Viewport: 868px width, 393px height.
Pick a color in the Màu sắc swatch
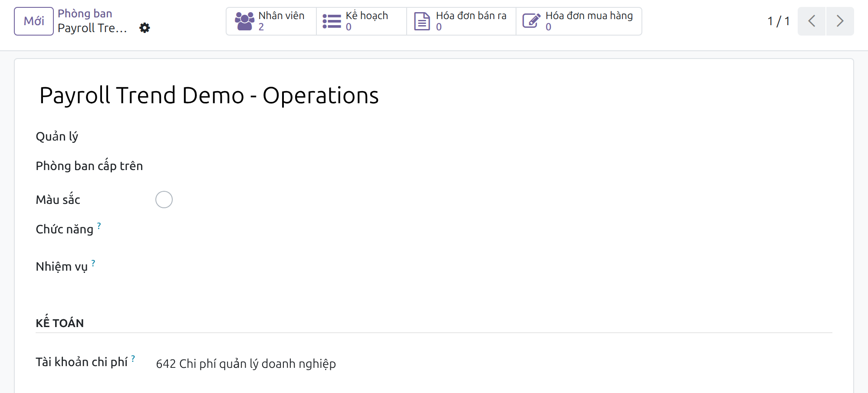[164, 200]
